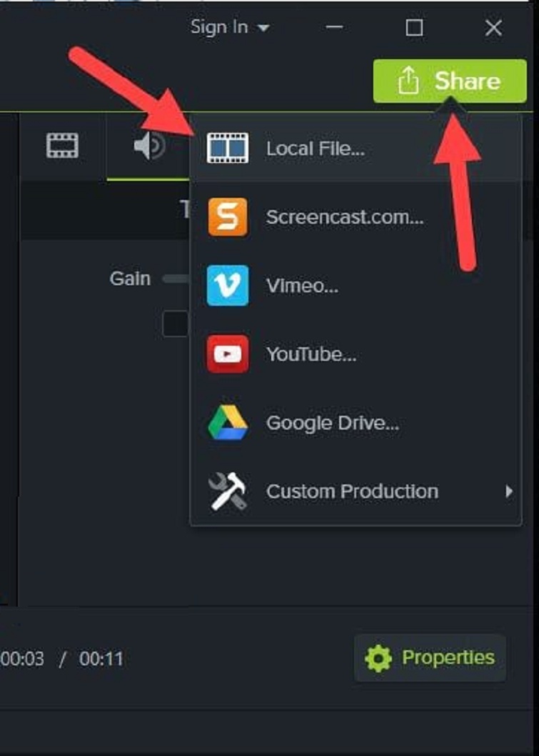Open the Custom Production submenu
The width and height of the screenshot is (539, 756).
point(356,492)
